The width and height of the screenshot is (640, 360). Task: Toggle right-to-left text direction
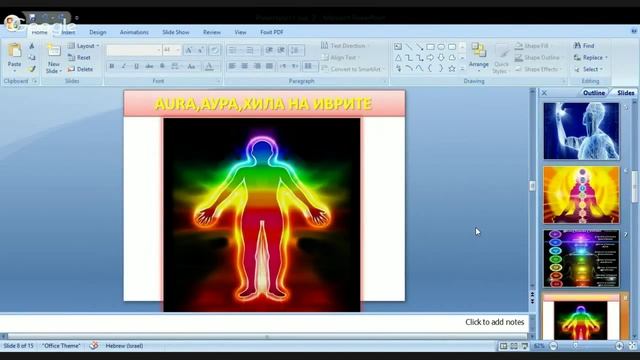point(296,66)
